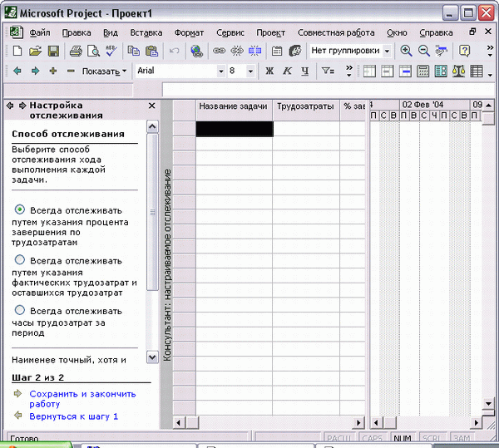This screenshot has height=448, width=499.
Task: Paste from clipboard
Action: [x=152, y=51]
